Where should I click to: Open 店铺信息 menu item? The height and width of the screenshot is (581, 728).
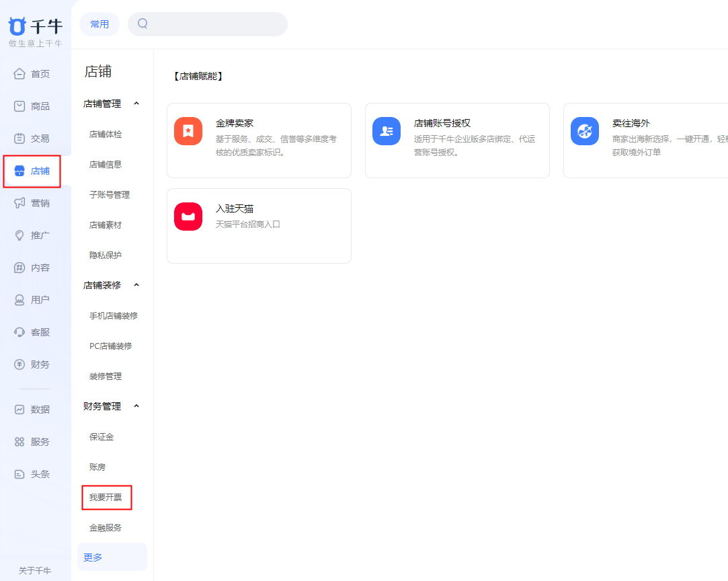[106, 164]
